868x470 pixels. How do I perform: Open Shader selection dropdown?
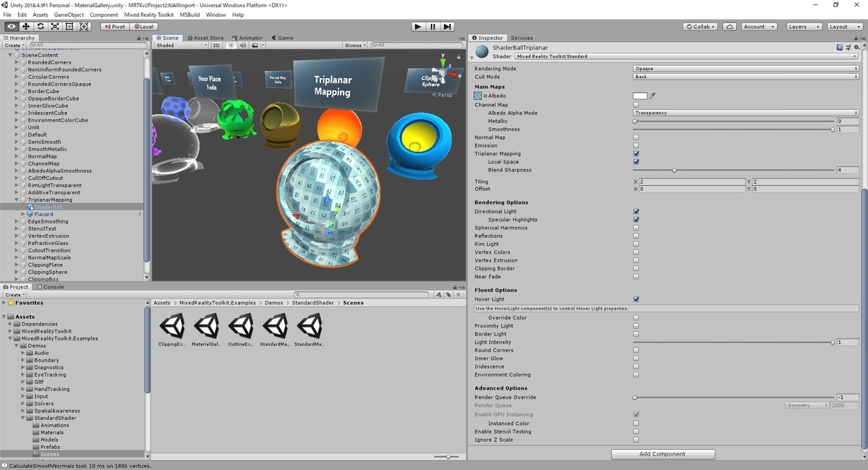tap(686, 56)
